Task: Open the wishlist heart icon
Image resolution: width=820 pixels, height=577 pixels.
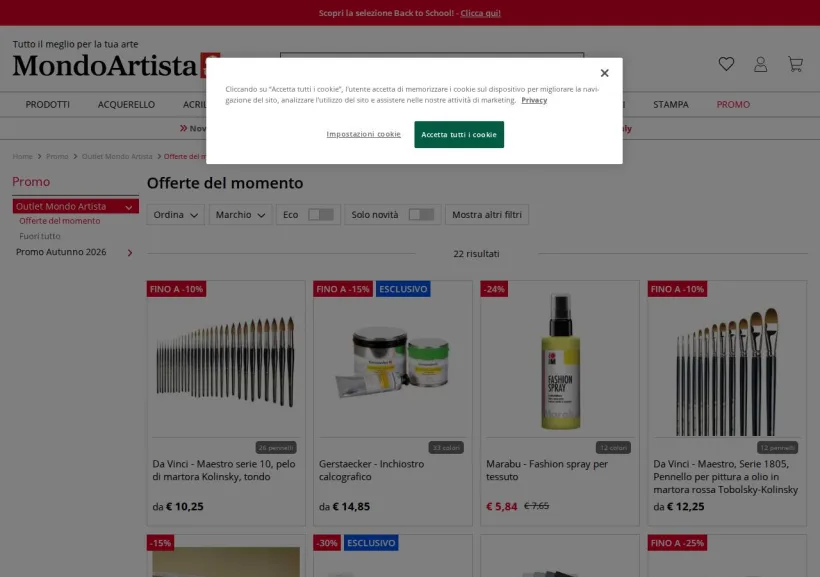Action: [726, 64]
